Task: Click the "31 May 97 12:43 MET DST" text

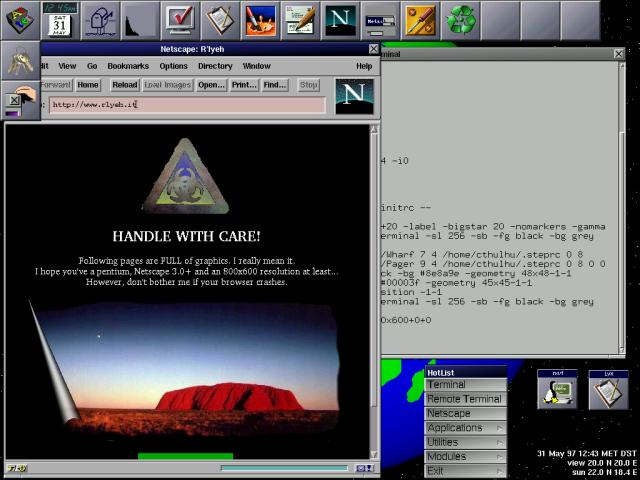Action: 587,453
